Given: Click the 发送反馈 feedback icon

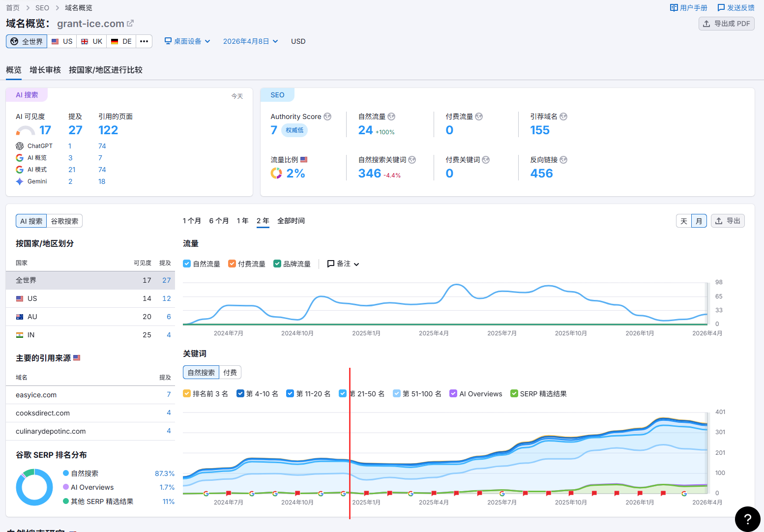Looking at the screenshot, I should coord(721,8).
